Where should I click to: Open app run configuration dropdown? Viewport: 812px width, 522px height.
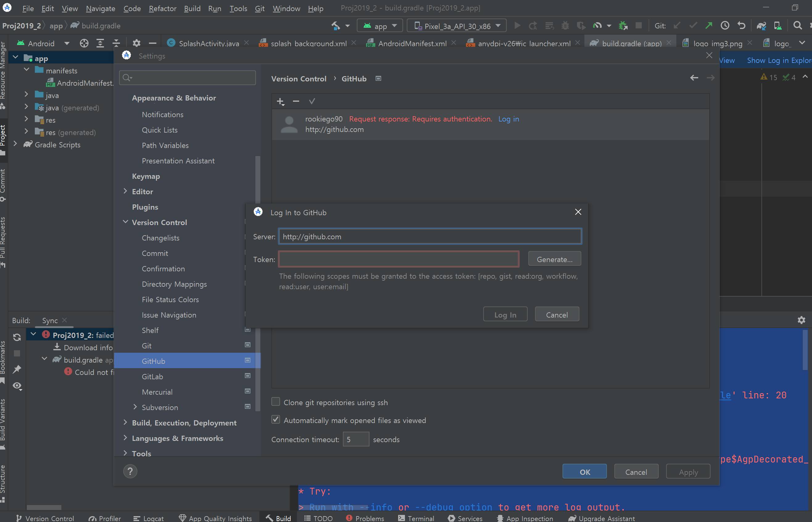point(380,26)
